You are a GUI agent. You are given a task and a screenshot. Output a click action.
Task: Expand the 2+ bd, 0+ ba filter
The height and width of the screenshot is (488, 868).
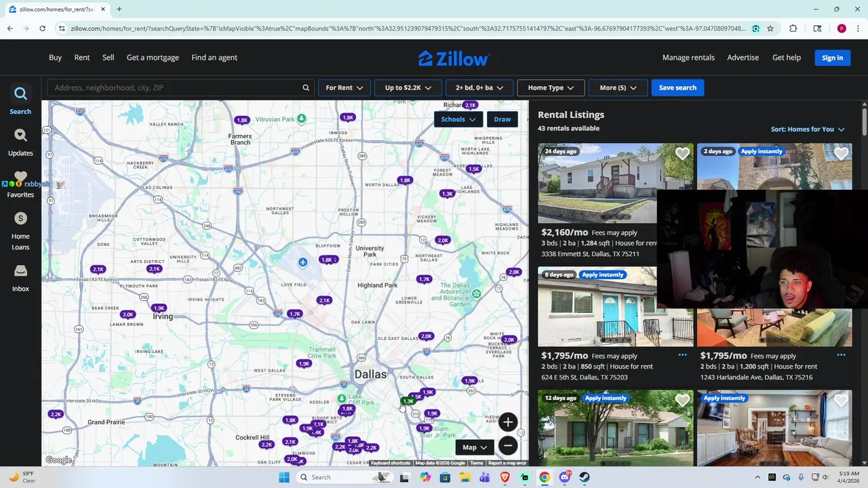479,87
